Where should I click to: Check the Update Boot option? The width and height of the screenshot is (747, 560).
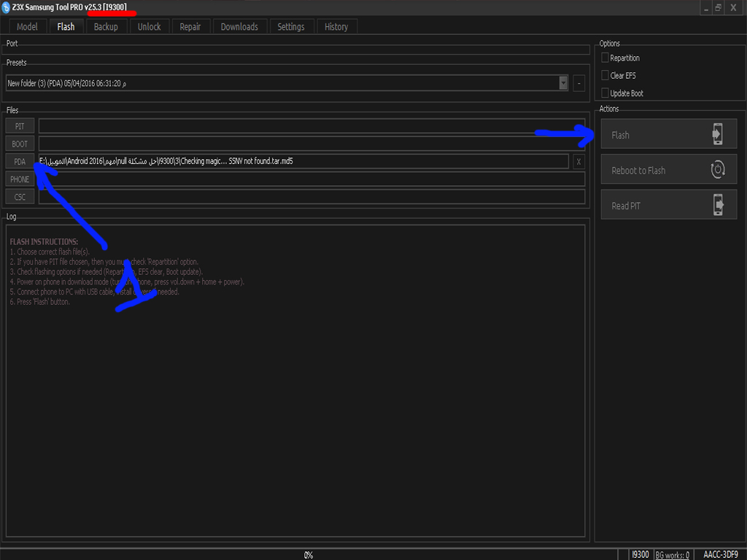coord(605,93)
